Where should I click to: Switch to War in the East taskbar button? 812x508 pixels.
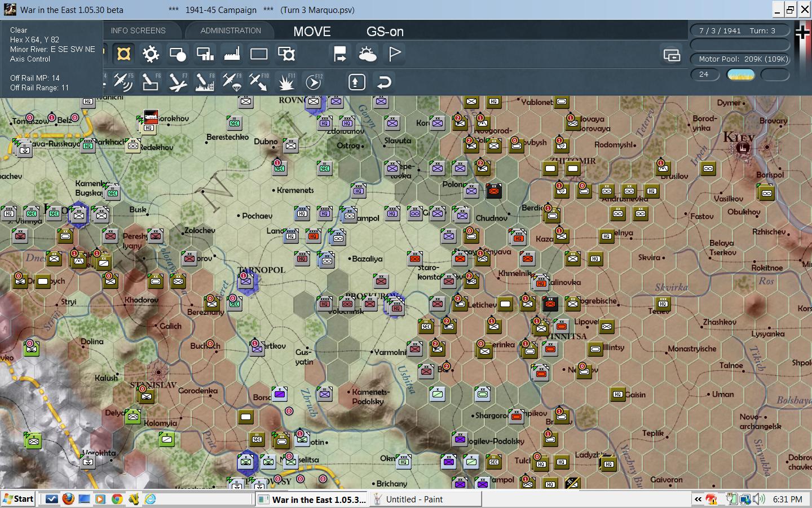[311, 499]
